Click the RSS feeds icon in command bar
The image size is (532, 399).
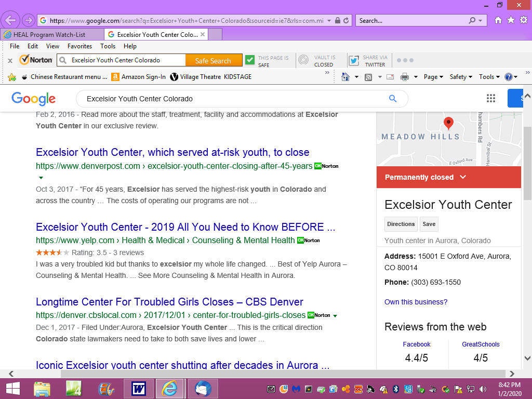(x=368, y=77)
